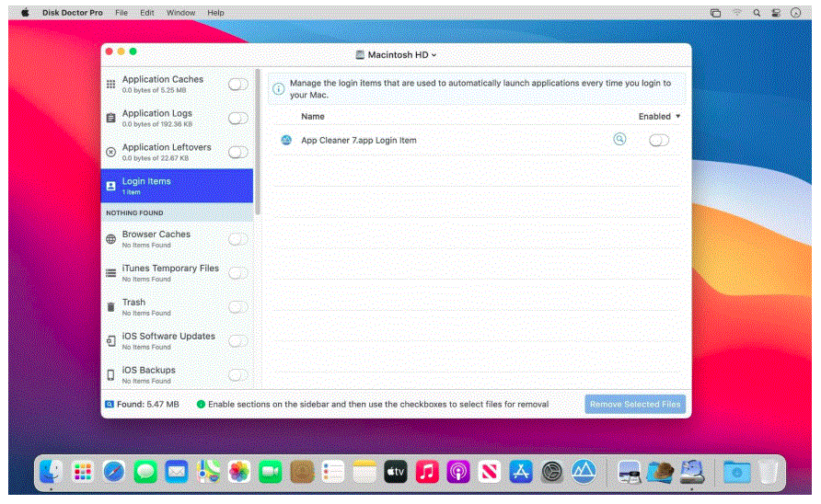Open Messages from the dock
The height and width of the screenshot is (504, 821).
click(x=145, y=472)
